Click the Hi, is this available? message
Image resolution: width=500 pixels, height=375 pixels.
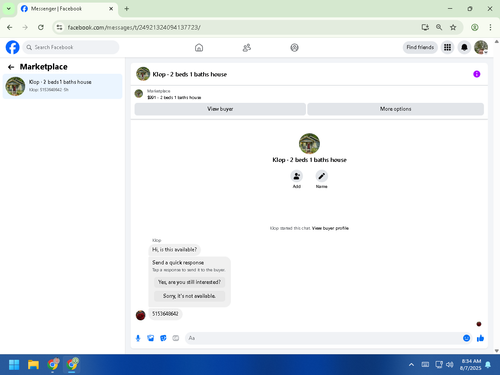(x=175, y=250)
